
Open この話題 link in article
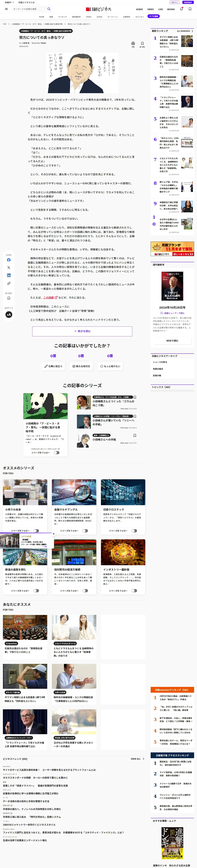(x=49, y=298)
